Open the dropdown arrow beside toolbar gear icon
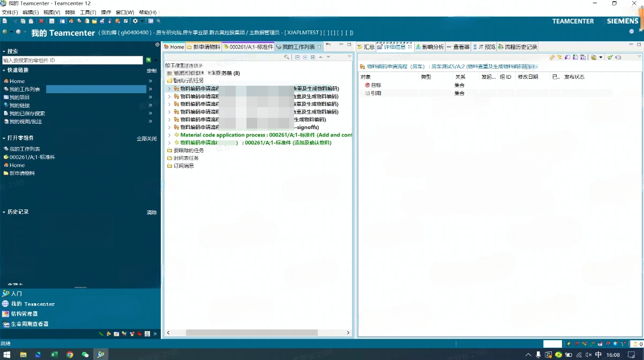Screen dimensions: 644x360 tap(142, 21)
